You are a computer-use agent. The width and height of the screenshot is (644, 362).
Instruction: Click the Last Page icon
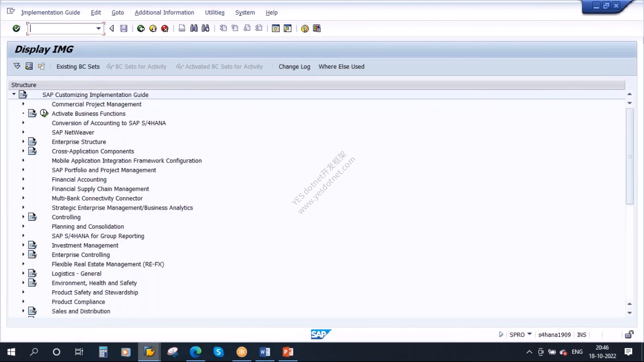point(259,28)
